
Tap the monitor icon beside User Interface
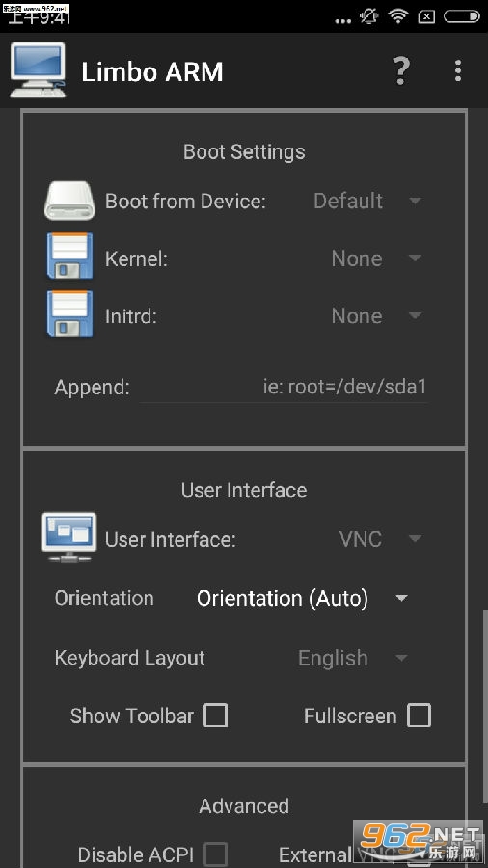point(69,537)
